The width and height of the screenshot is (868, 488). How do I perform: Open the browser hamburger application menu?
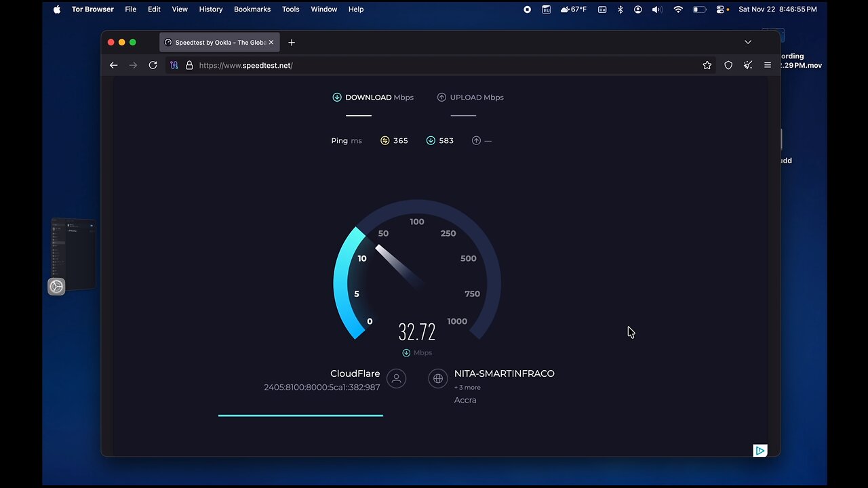[x=768, y=65]
